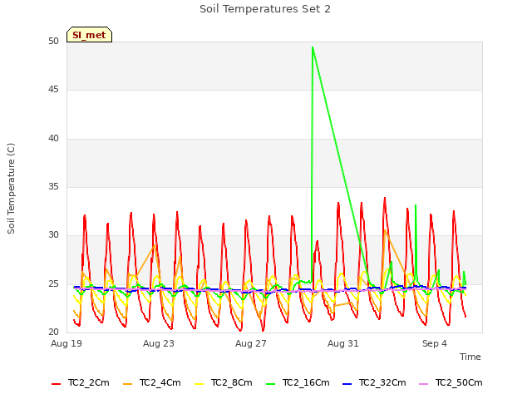Click the Soil Temperature (C) axis title
This screenshot has width=532, height=399.
coord(11,189)
